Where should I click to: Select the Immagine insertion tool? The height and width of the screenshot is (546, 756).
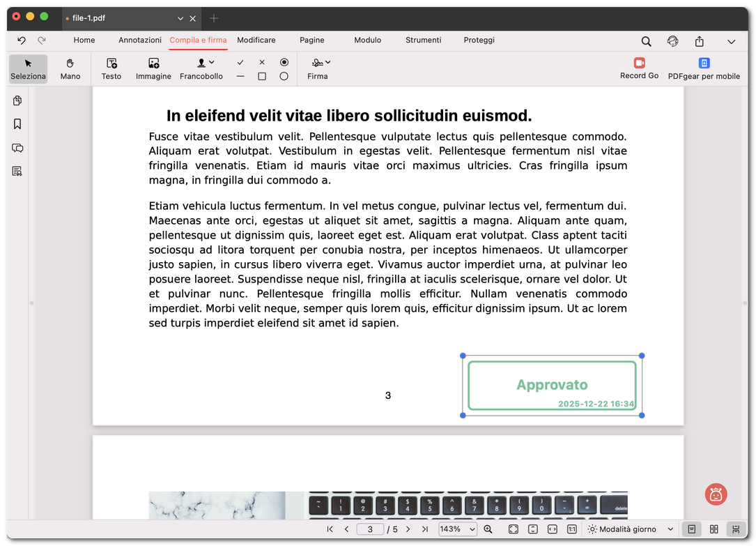153,68
